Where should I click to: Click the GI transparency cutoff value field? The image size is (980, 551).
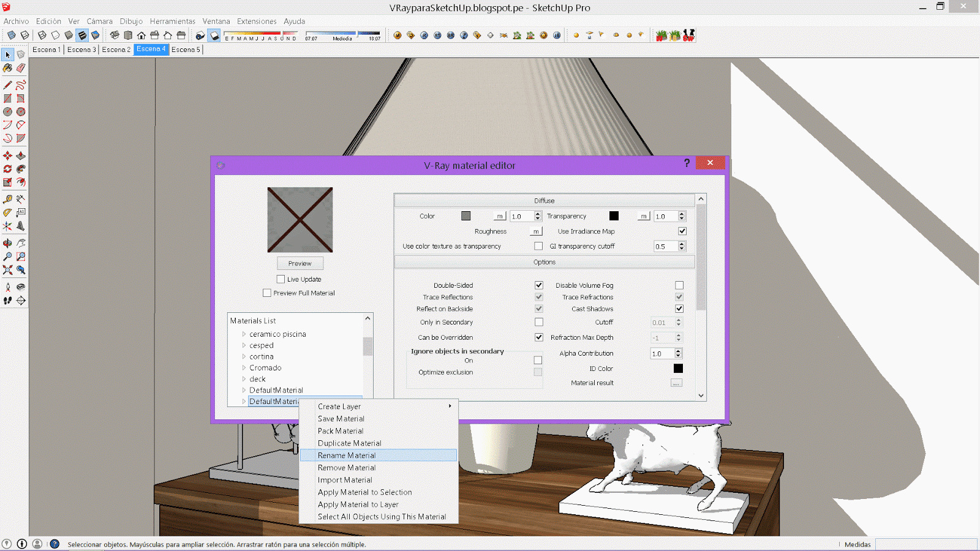pos(666,246)
